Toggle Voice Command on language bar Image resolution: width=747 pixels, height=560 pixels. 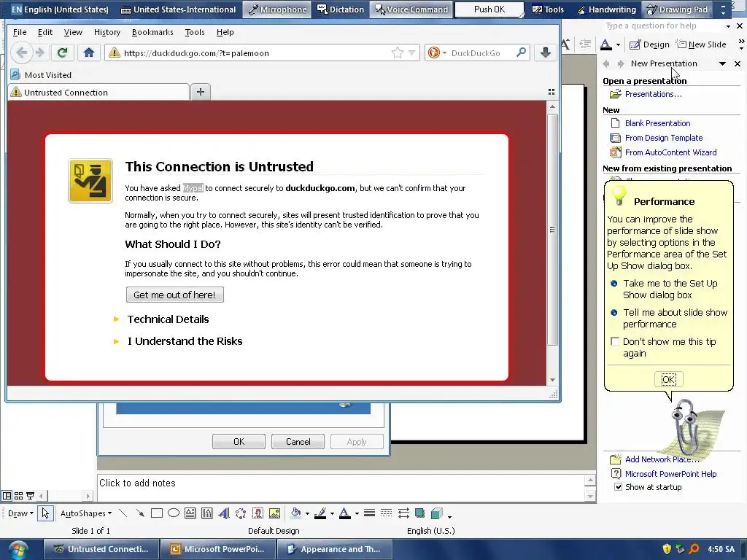[x=411, y=9]
